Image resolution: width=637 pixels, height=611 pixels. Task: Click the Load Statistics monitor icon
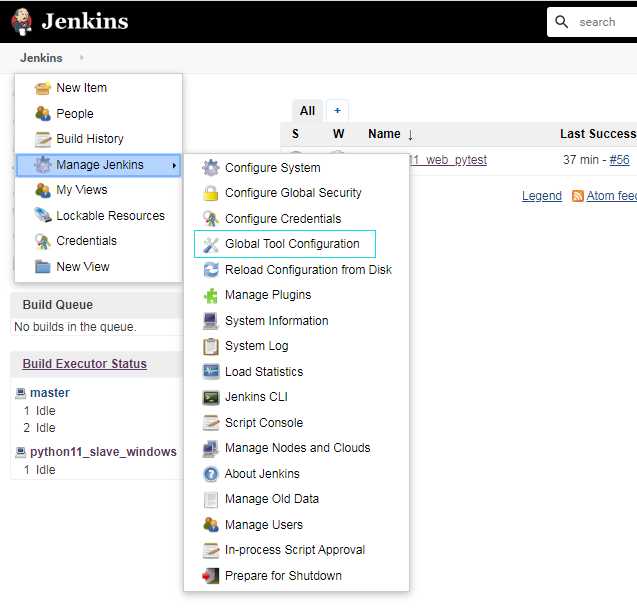click(x=211, y=372)
